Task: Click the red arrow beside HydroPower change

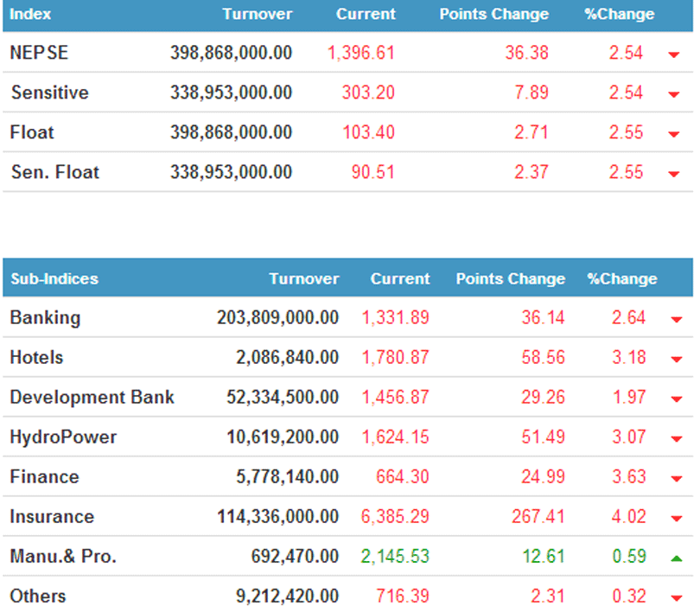Action: pos(675,439)
